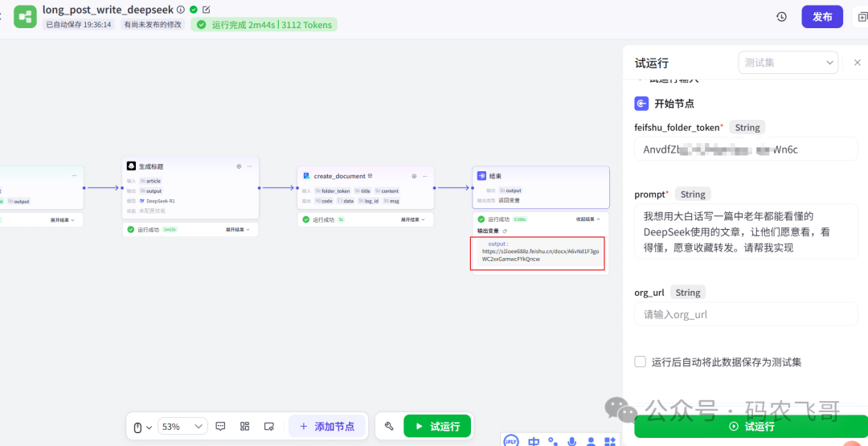Expand 展开结果 under the leftmost partial node
Image resolution: width=868 pixels, height=446 pixels.
[62, 219]
